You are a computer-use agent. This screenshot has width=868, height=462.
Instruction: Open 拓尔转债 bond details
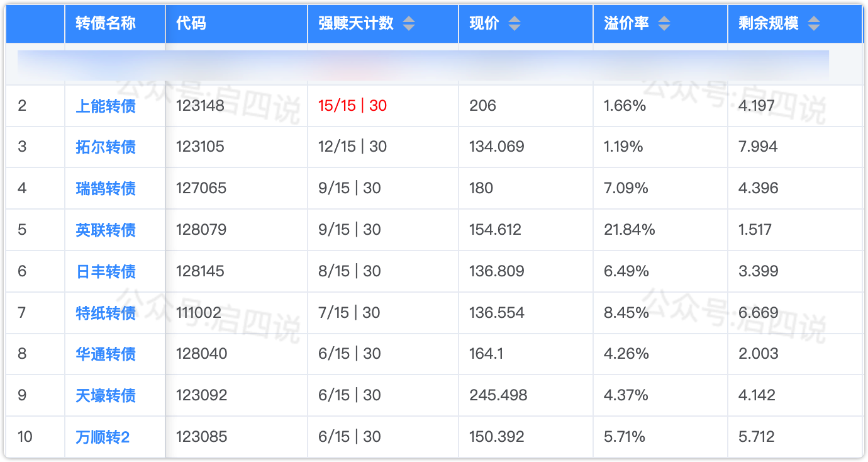point(106,147)
